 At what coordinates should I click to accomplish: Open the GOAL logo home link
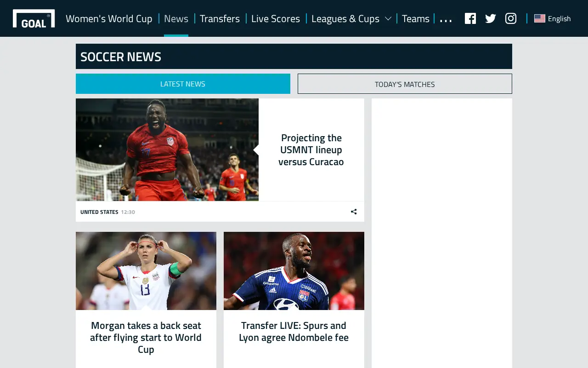point(34,18)
